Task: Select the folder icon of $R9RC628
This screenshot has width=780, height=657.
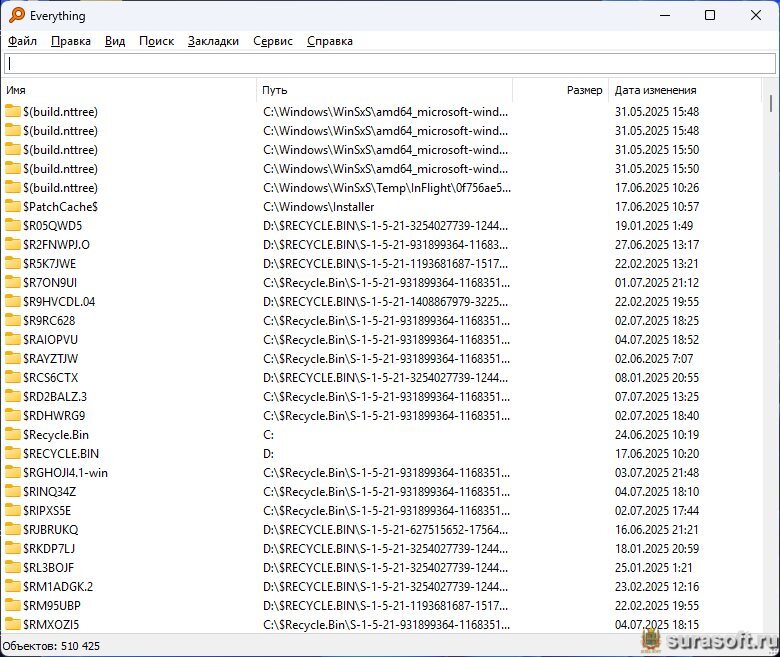Action: (13, 320)
